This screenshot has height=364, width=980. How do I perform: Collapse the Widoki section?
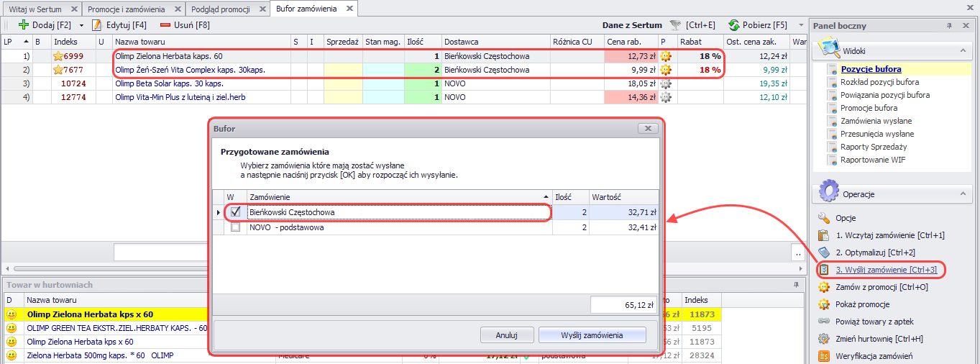coord(961,51)
